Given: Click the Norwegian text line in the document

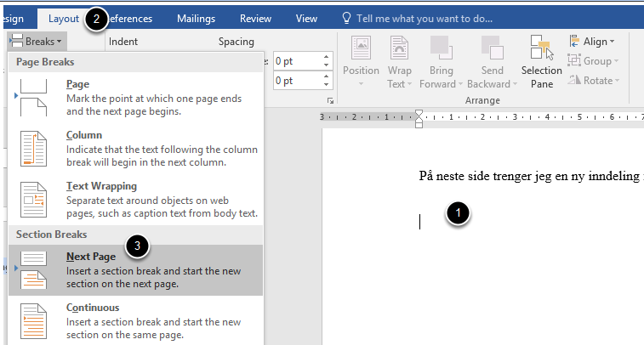Looking at the screenshot, I should [x=531, y=176].
